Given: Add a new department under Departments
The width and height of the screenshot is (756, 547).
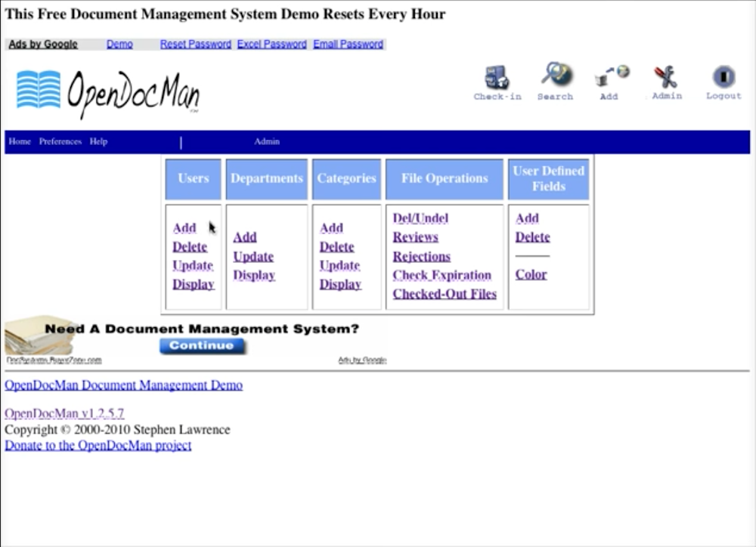Looking at the screenshot, I should click(245, 237).
